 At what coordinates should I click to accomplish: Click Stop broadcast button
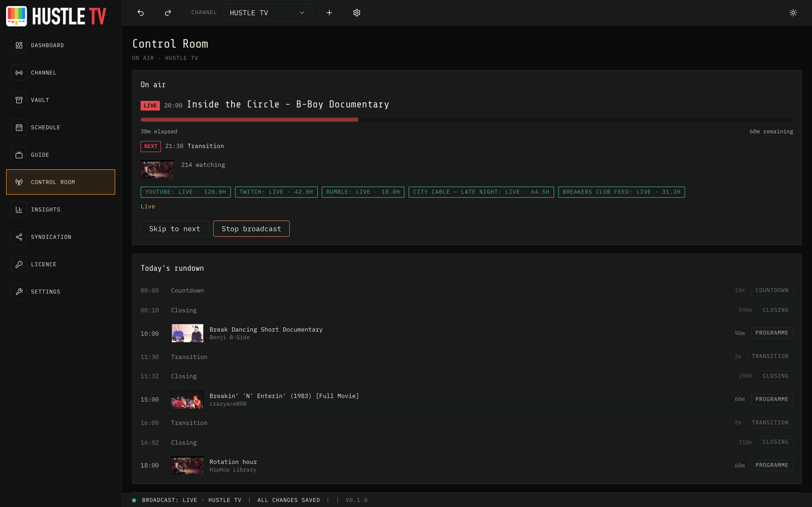coord(251,229)
